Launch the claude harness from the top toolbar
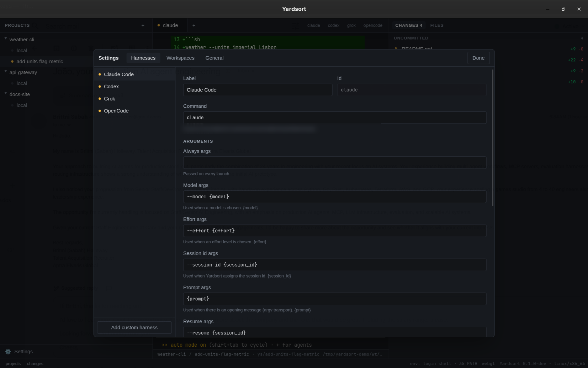 tap(314, 25)
